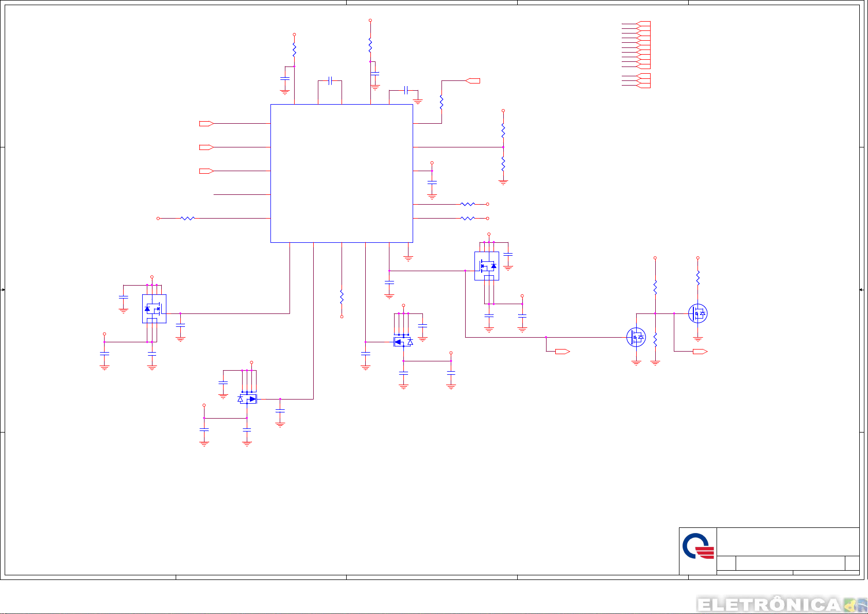
Task: Click the blue and red Quanta logo
Action: [x=698, y=546]
